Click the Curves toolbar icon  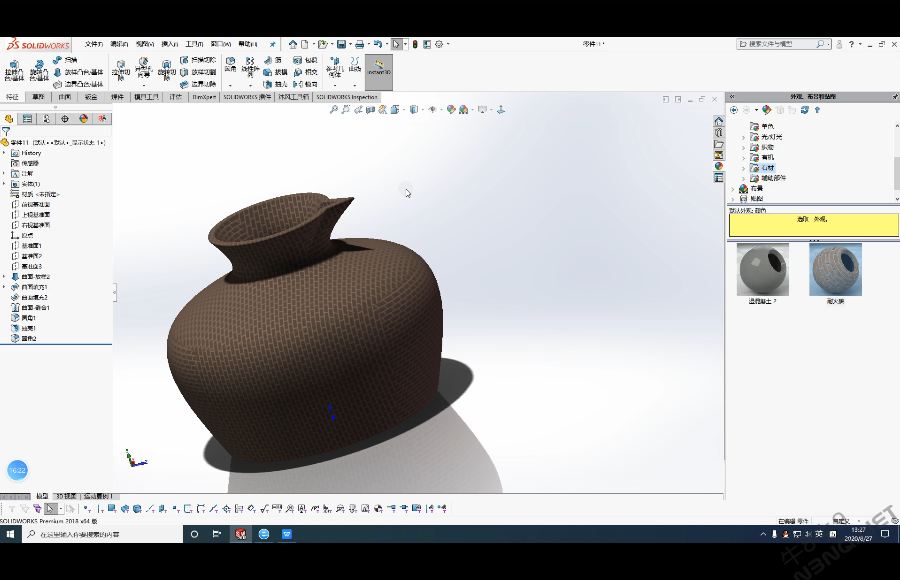point(355,64)
